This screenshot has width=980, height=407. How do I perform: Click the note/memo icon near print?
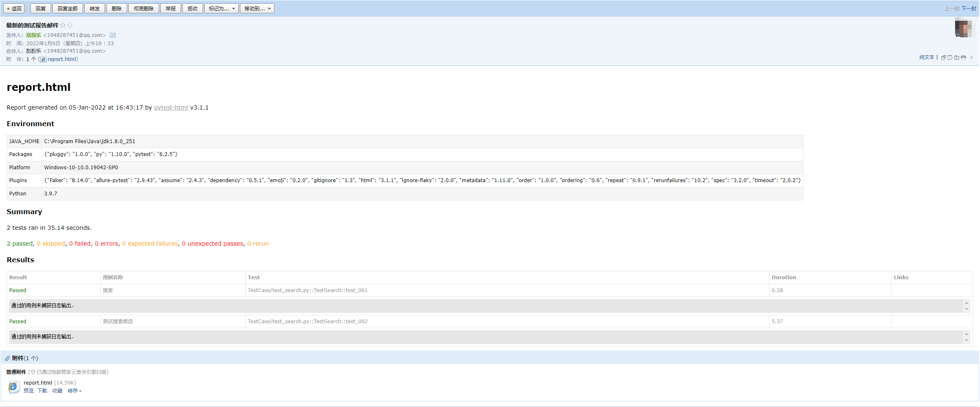click(950, 57)
